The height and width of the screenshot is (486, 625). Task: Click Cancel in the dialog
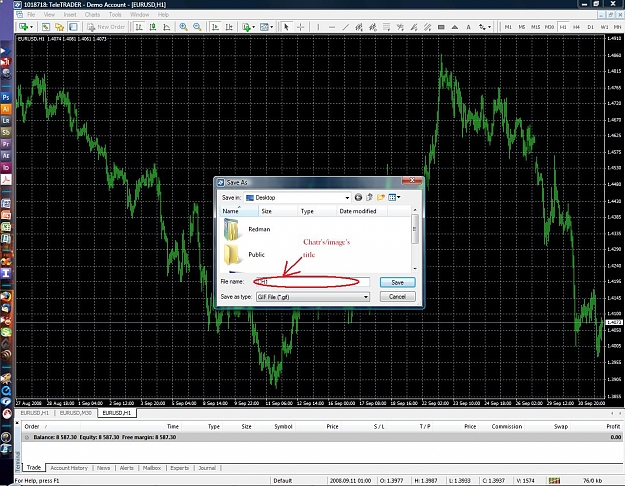click(x=397, y=297)
